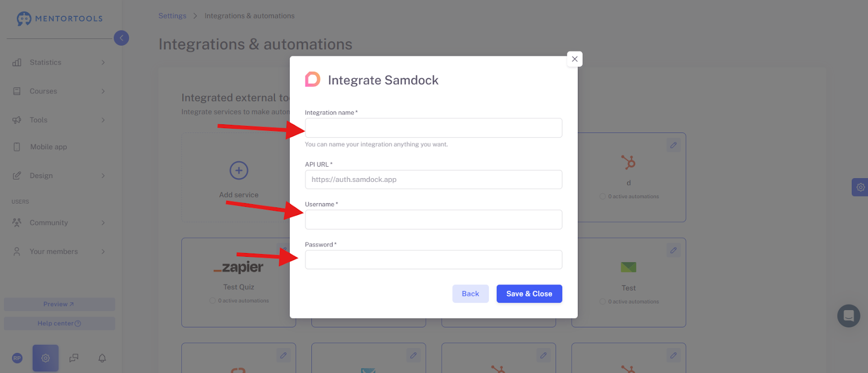Click the Design pencil icon
Image resolution: width=868 pixels, height=373 pixels.
17,176
